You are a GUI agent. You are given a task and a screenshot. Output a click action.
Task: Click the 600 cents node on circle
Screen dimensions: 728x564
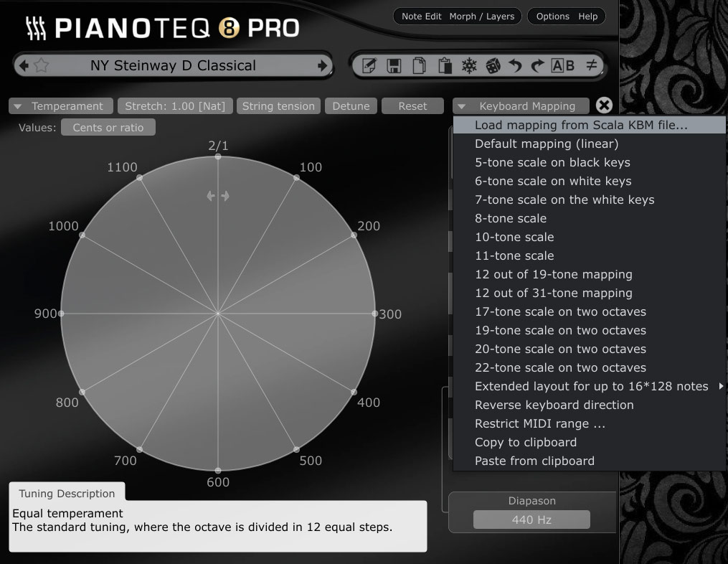coord(218,471)
